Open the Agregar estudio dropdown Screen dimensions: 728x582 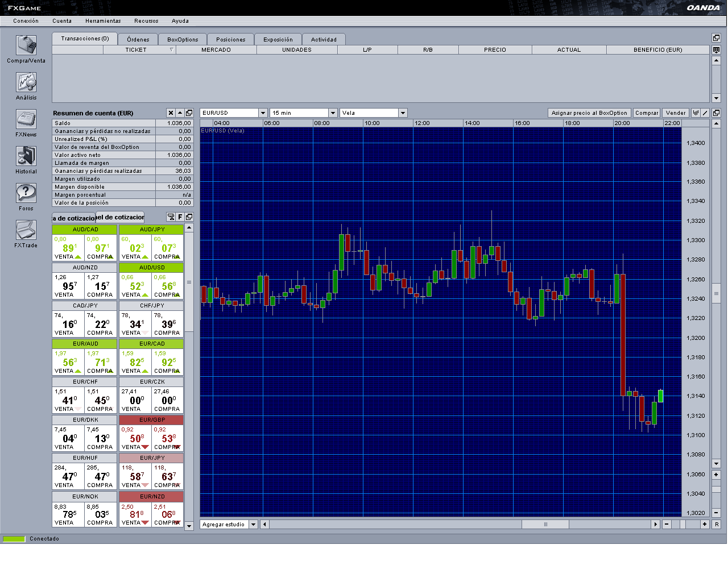[x=254, y=525]
